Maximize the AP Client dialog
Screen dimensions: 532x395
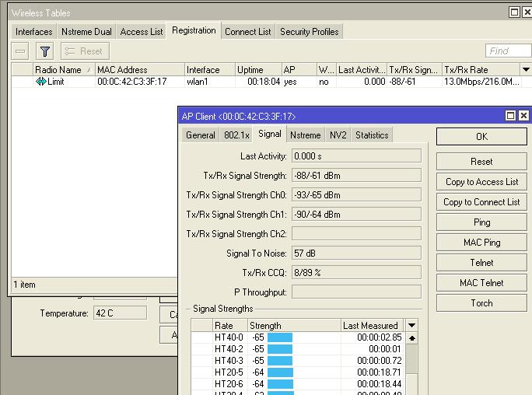coord(510,116)
